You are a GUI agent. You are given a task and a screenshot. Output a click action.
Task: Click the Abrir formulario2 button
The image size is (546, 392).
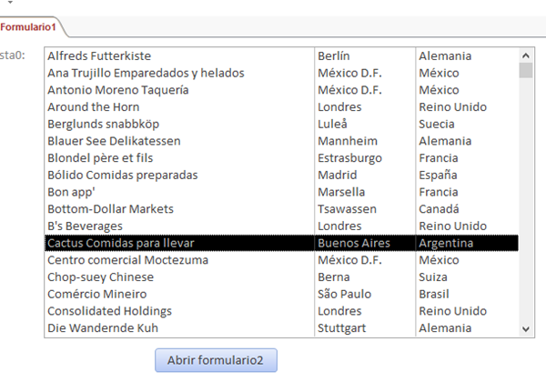[x=216, y=360]
